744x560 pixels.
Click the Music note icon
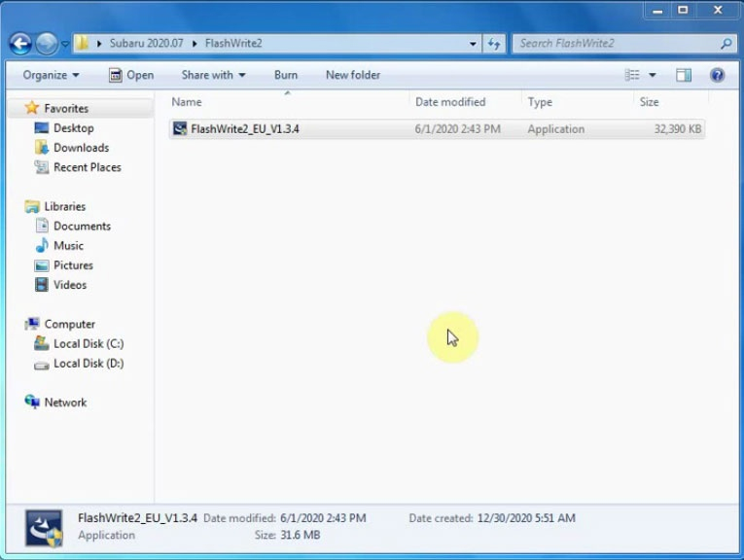tap(42, 245)
